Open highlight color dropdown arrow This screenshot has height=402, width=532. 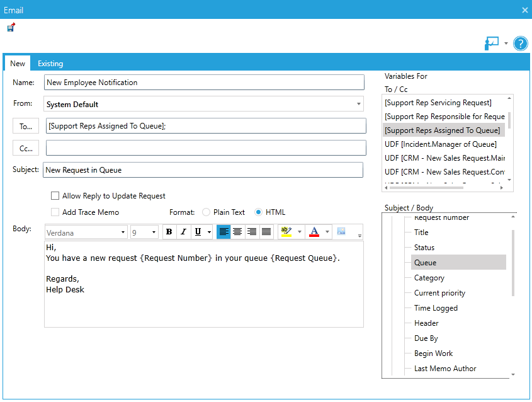click(x=299, y=232)
